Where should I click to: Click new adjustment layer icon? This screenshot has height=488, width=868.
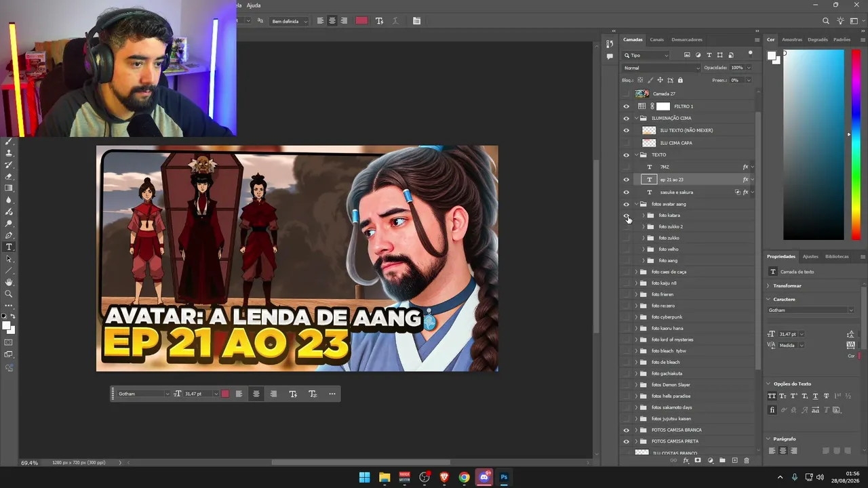click(710, 460)
